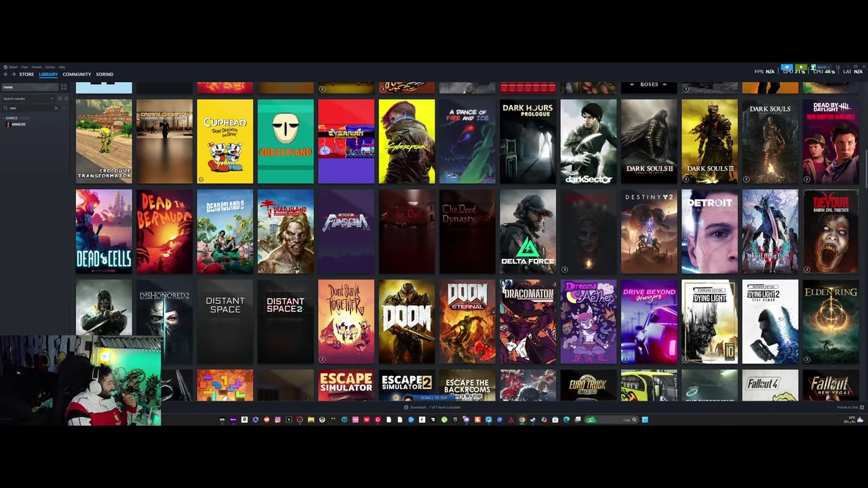868x488 pixels.
Task: Open the Delta Force tile
Action: 528,232
